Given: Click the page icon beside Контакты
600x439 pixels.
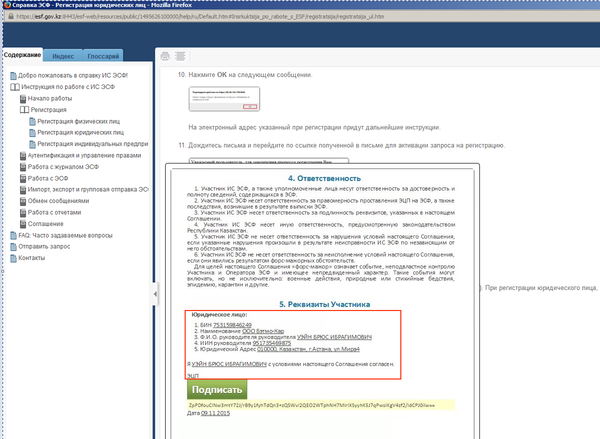Looking at the screenshot, I should pos(11,258).
